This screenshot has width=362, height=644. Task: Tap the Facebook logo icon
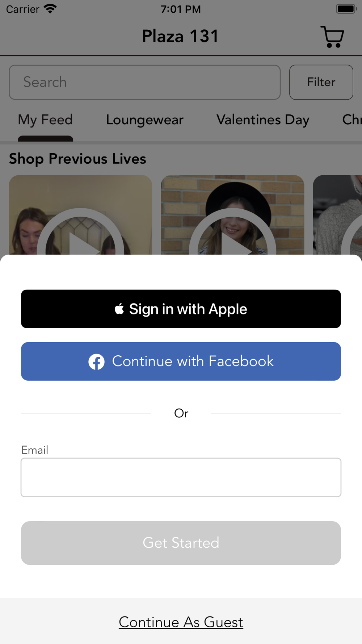click(96, 361)
